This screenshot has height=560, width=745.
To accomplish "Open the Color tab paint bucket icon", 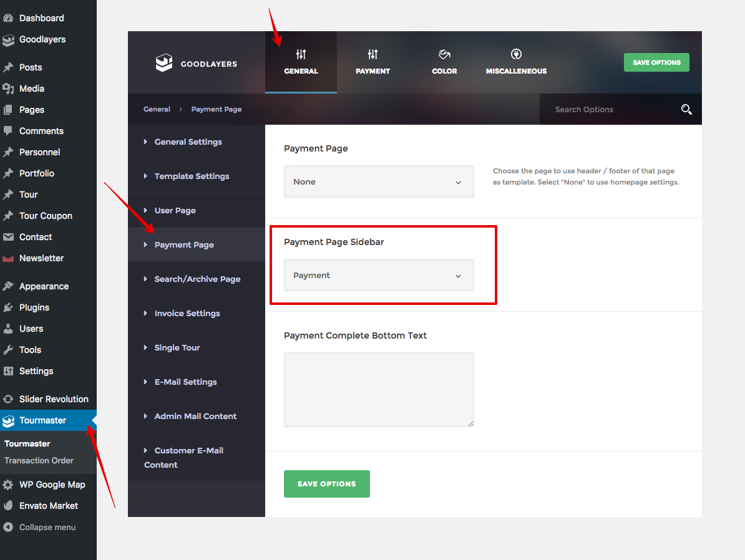I will [x=444, y=54].
